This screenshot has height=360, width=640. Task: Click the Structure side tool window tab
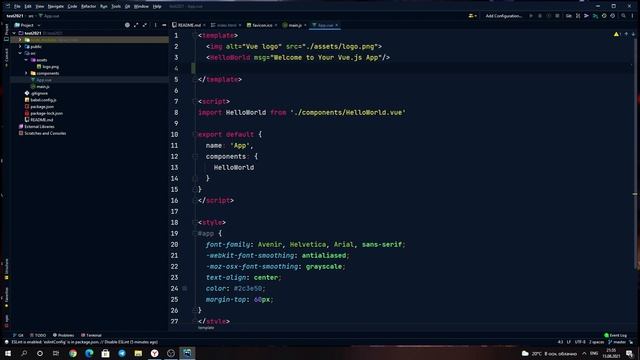pyautogui.click(x=6, y=269)
